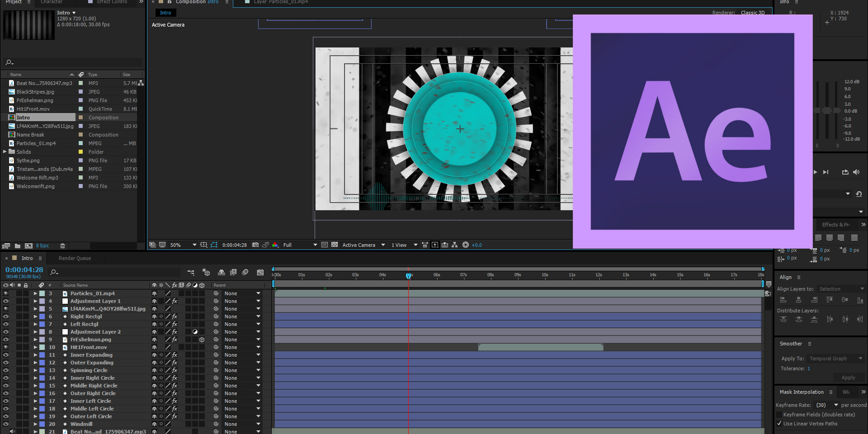This screenshot has width=868, height=434.
Task: Open the Smoother panel menu
Action: [x=810, y=344]
